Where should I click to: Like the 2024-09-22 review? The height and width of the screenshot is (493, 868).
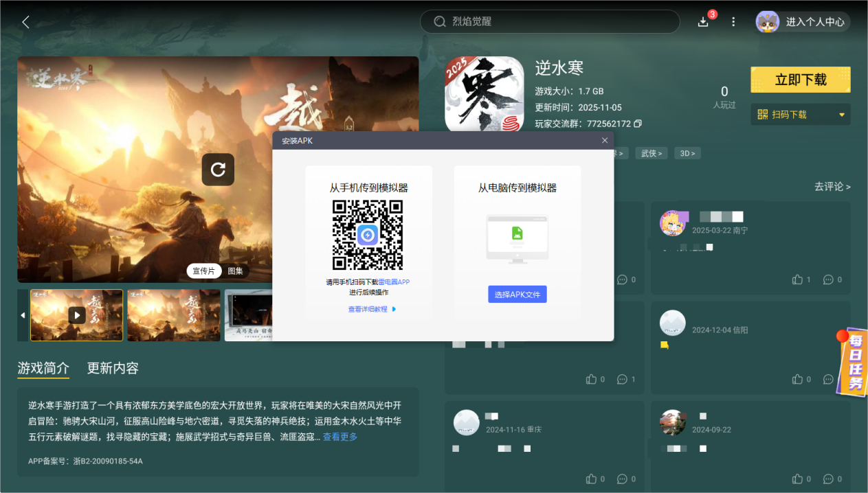point(797,479)
